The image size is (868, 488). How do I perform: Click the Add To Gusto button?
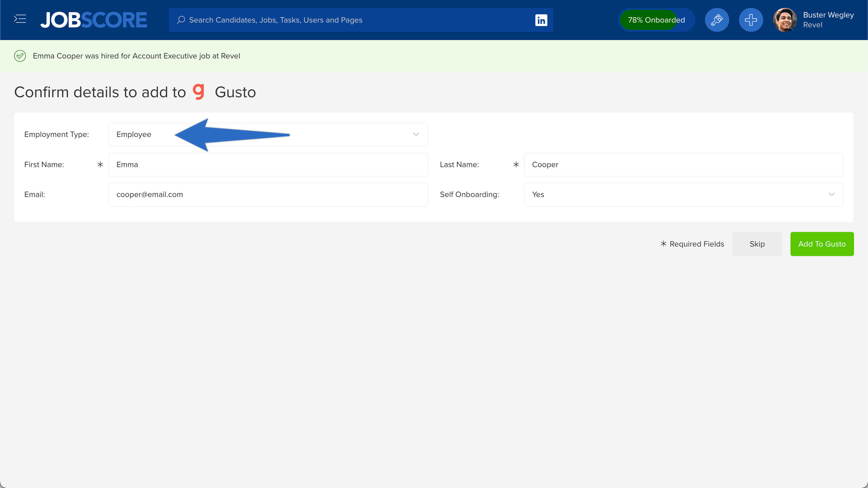click(822, 244)
